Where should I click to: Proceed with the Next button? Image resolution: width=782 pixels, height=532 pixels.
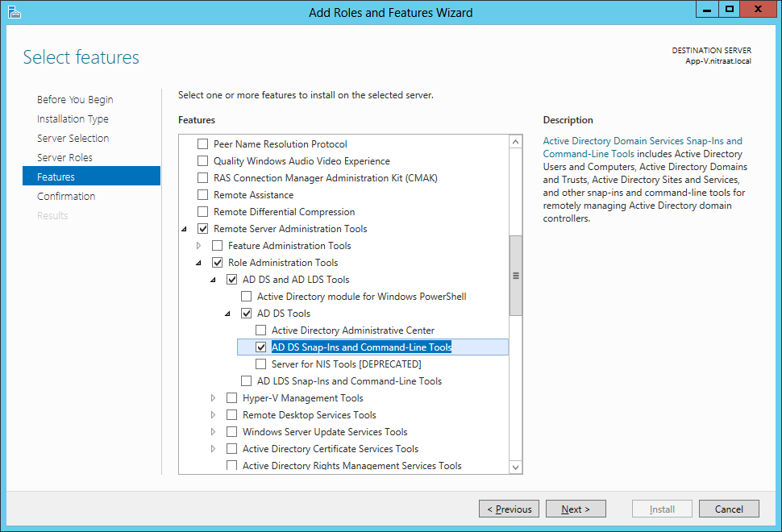coord(576,509)
